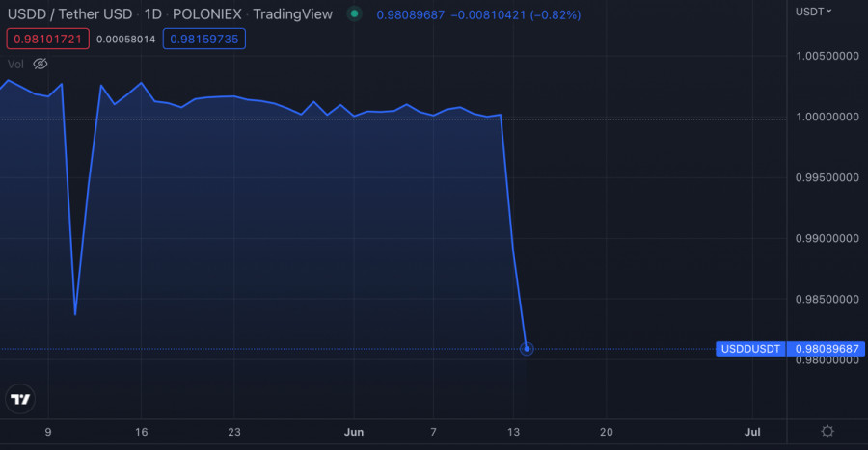Click the TradingView logo icon
The height and width of the screenshot is (450, 868).
[x=20, y=399]
